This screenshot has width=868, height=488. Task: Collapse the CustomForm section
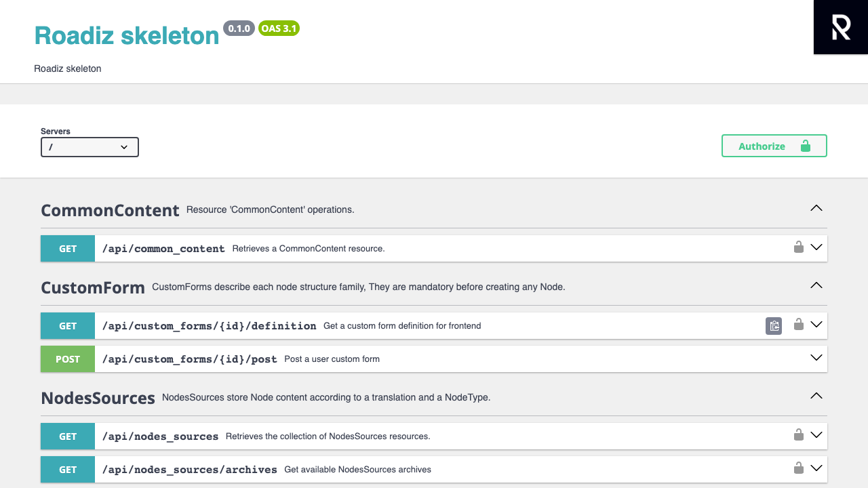click(x=816, y=286)
